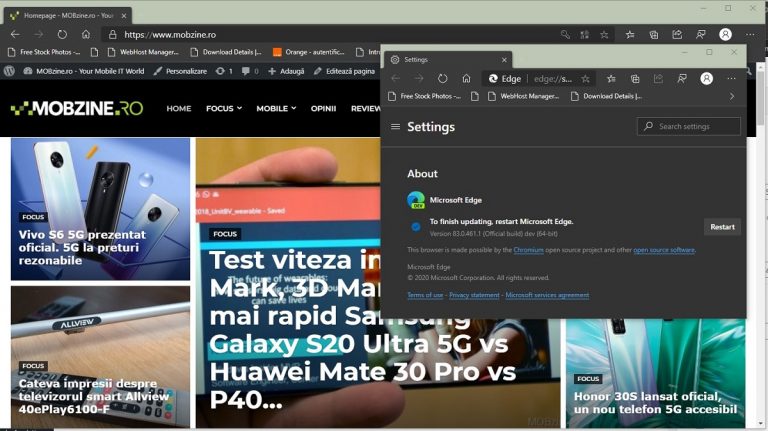Click the WordPress logo in admin bar
Image resolution: width=768 pixels, height=431 pixels.
9,71
